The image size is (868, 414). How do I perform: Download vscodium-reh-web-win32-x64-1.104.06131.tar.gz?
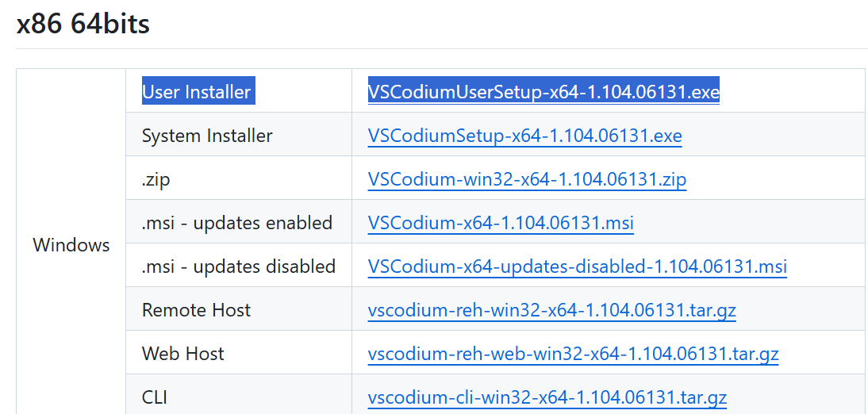pos(574,353)
